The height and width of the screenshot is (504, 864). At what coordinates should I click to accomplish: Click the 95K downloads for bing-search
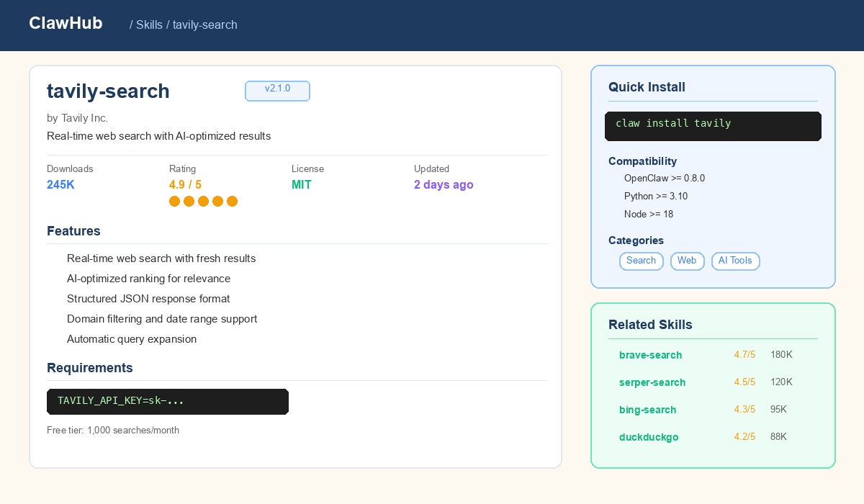[778, 410]
